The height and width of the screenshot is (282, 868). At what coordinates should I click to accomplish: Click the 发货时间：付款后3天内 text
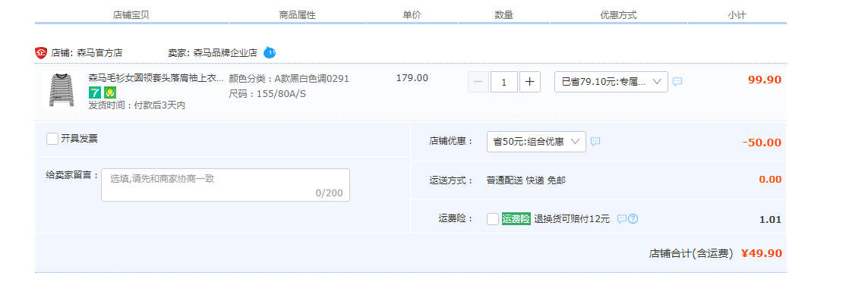(137, 105)
